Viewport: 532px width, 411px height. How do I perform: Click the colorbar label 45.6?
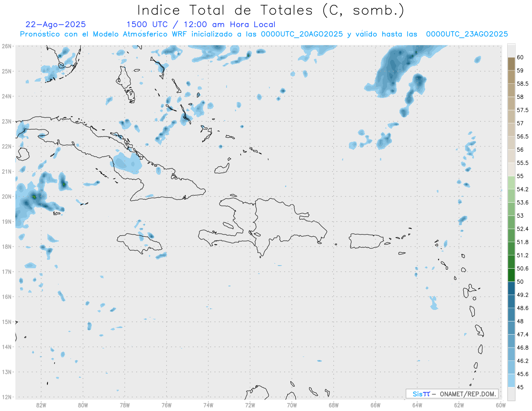click(523, 374)
